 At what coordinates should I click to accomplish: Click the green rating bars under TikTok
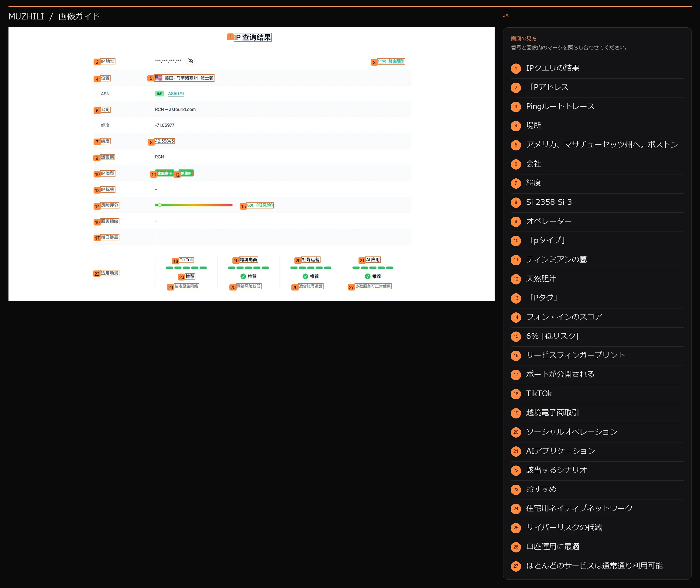pos(186,268)
